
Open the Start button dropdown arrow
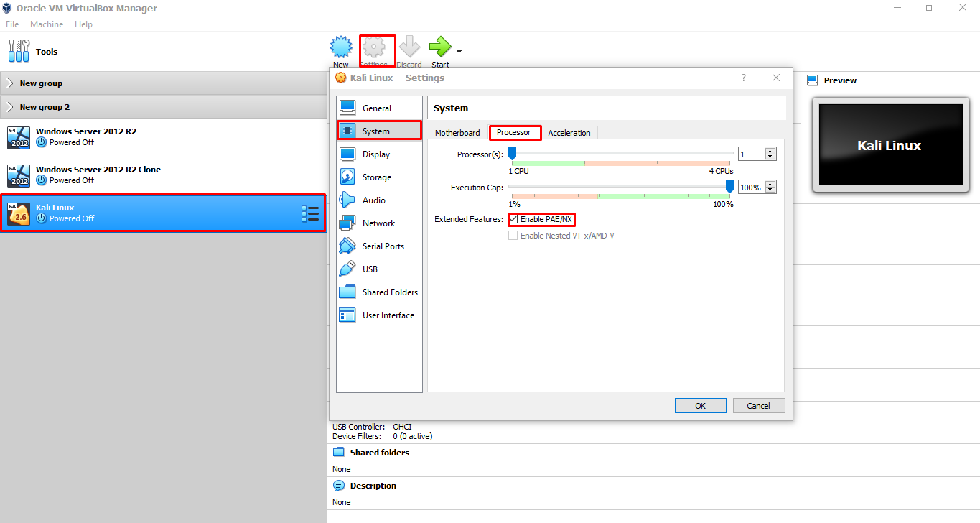(459, 52)
